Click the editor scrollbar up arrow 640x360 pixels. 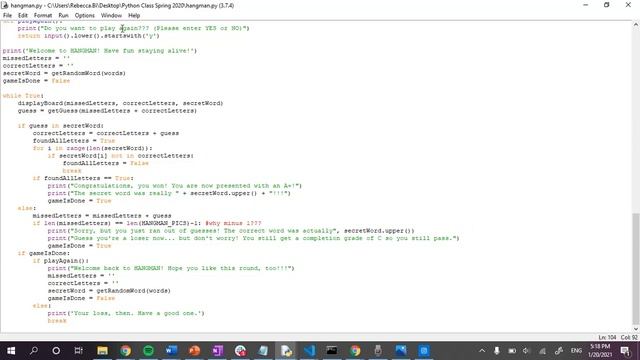point(636,25)
